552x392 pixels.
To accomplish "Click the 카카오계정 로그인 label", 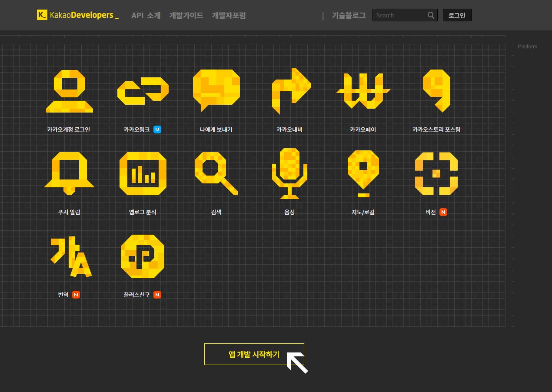I will click(x=69, y=130).
